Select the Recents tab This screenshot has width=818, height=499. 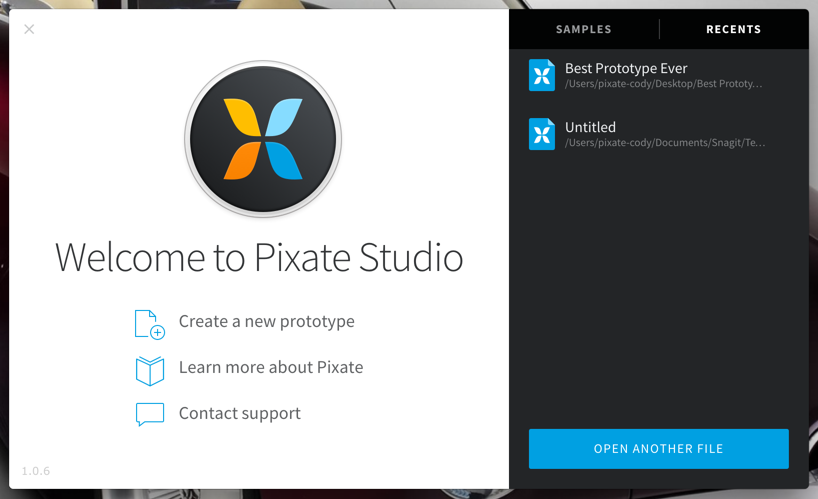[733, 29]
